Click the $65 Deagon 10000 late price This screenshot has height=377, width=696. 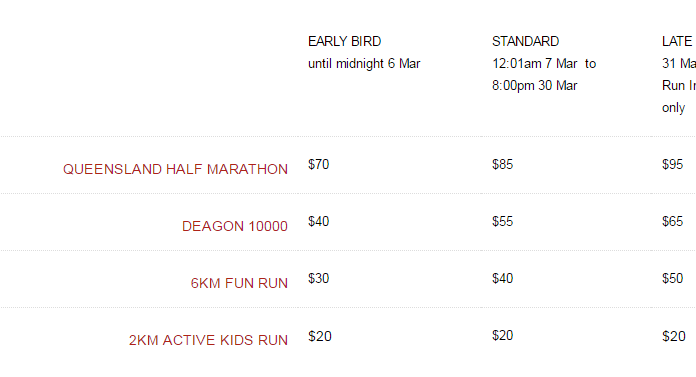[x=672, y=221]
